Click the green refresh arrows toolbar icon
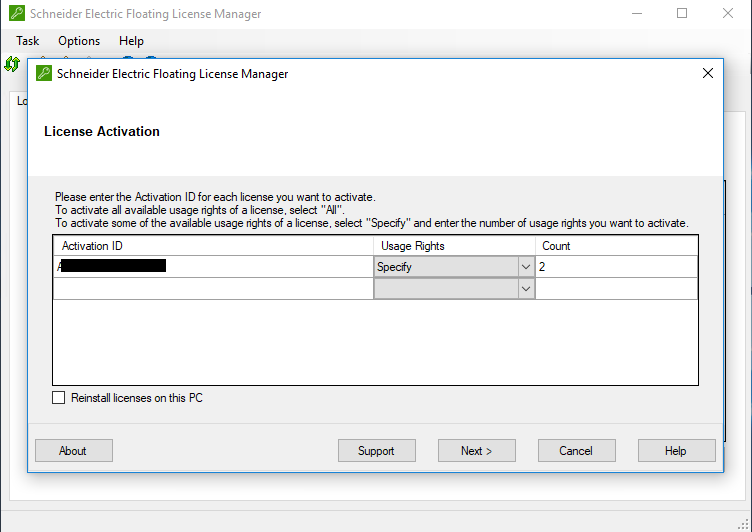 pyautogui.click(x=12, y=64)
